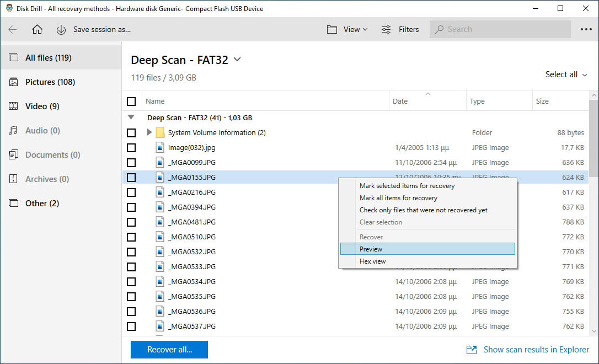Click the System Volume Information folder icon
Image resolution: width=599 pixels, height=364 pixels.
coord(160,132)
